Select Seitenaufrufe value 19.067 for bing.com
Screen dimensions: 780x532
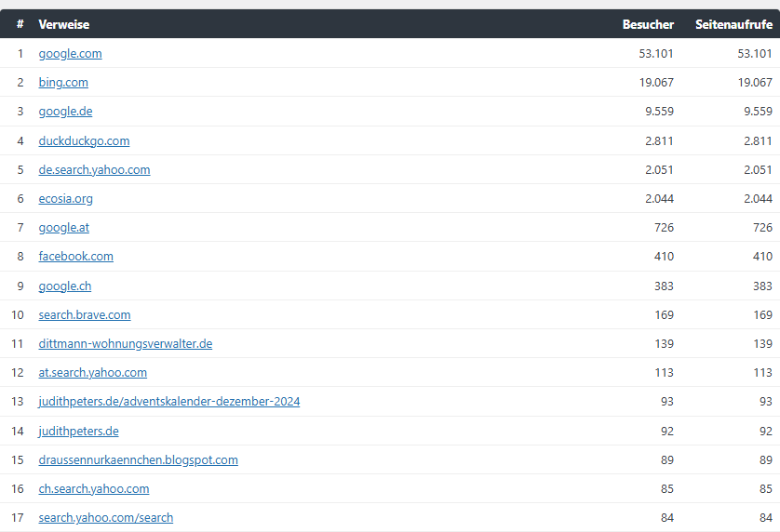[x=755, y=83]
